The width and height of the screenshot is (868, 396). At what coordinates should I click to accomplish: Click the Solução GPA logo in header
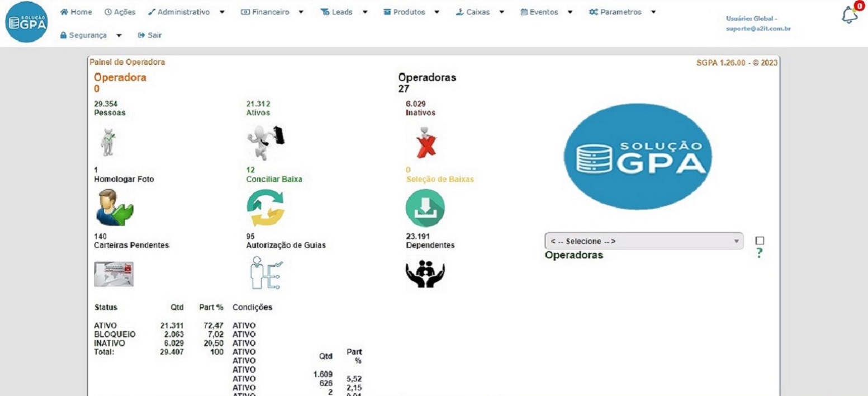tap(26, 22)
